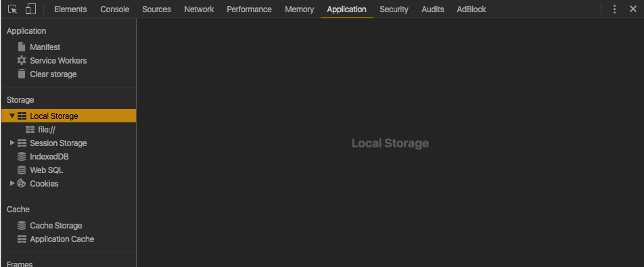Click the IndexedDB database icon
Viewport: 644px width, 267px height.
coord(22,156)
